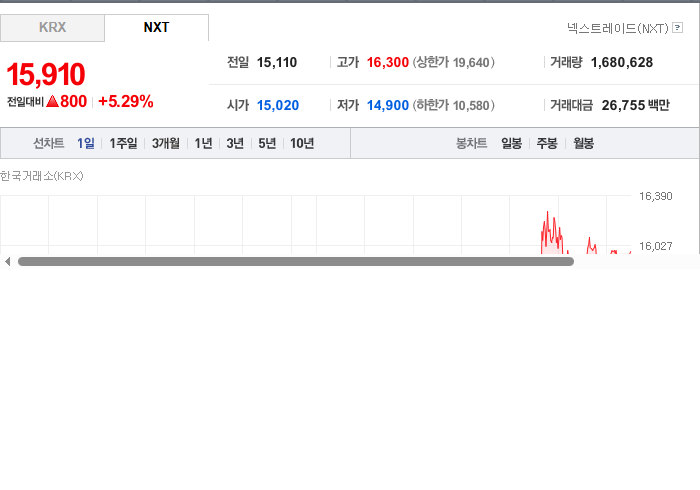Click the 하한가 10,580 text

coord(454,105)
